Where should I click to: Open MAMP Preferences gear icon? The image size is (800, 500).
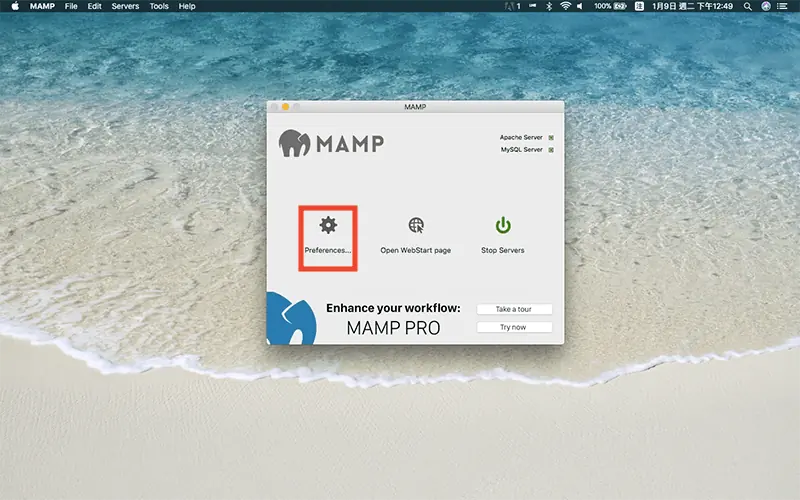tap(328, 225)
